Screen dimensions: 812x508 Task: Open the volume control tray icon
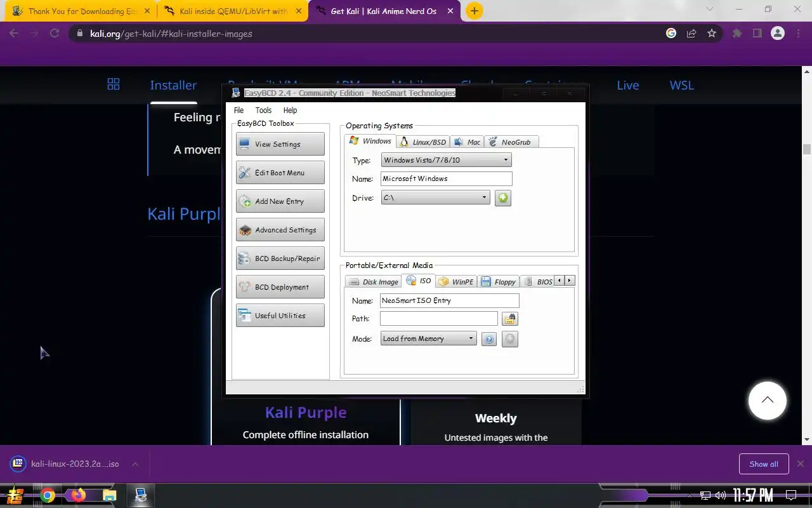[721, 495]
